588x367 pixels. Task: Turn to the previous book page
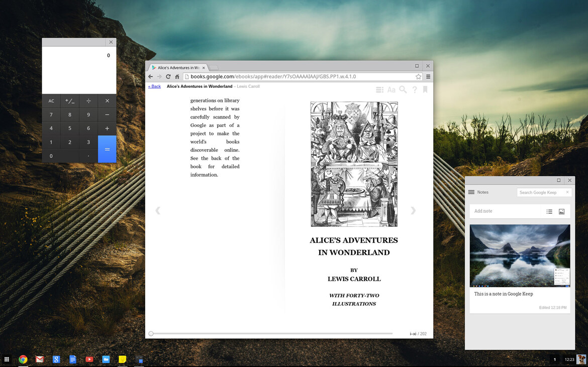click(158, 210)
